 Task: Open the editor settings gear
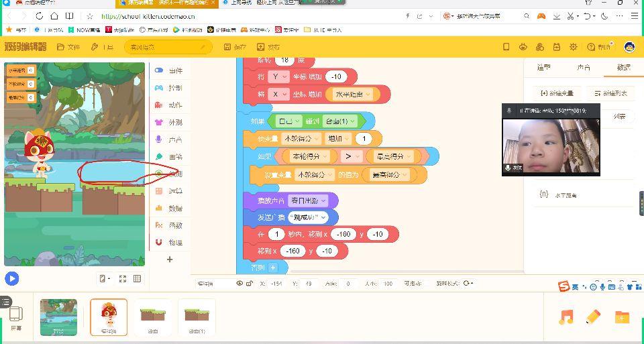tap(574, 47)
